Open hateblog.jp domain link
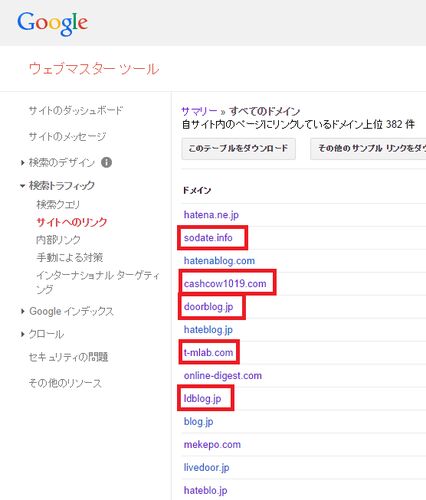Screen dimensions: 426x500 [208, 330]
